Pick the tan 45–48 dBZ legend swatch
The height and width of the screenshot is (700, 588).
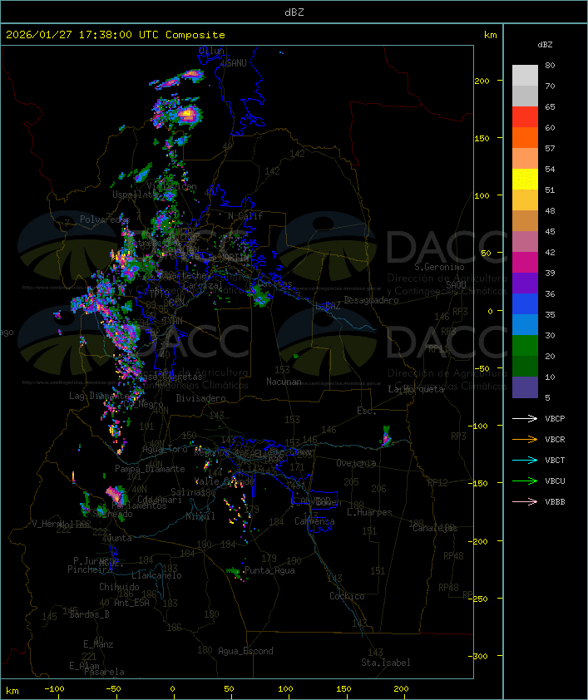(x=525, y=221)
